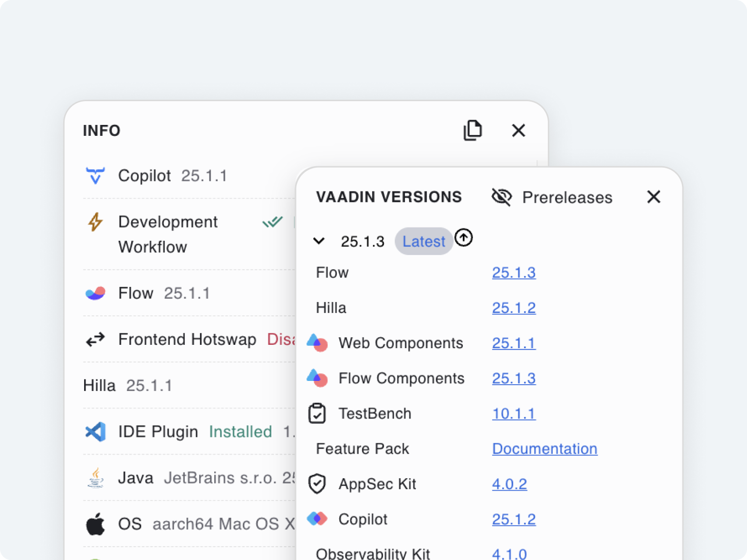Click the Vaadin Versions title
The height and width of the screenshot is (560, 747).
[389, 197]
